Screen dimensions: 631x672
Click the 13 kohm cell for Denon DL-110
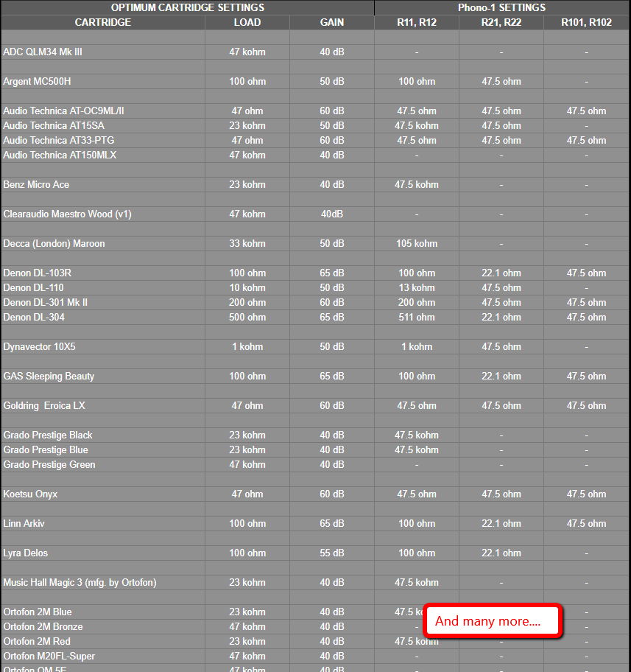(417, 287)
